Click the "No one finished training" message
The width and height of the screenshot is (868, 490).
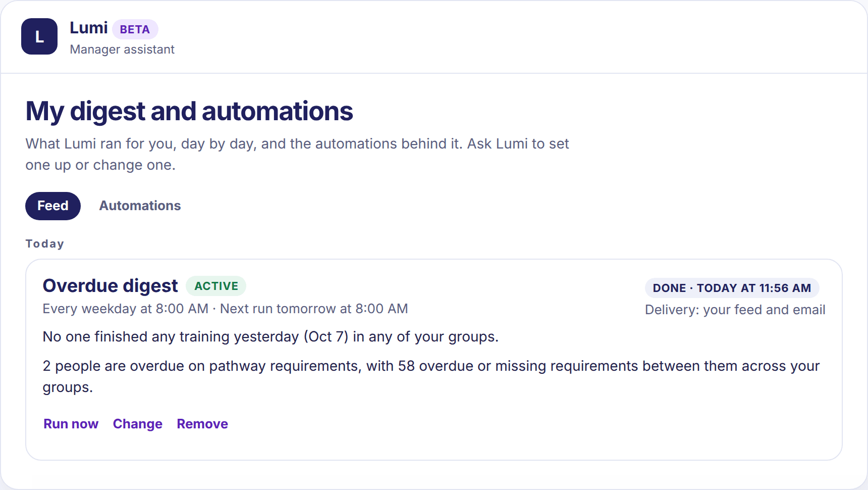[270, 336]
